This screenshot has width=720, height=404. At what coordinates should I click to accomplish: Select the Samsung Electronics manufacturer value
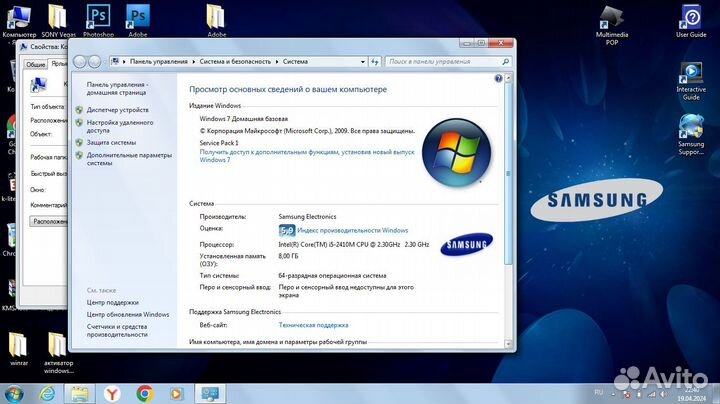pos(307,217)
